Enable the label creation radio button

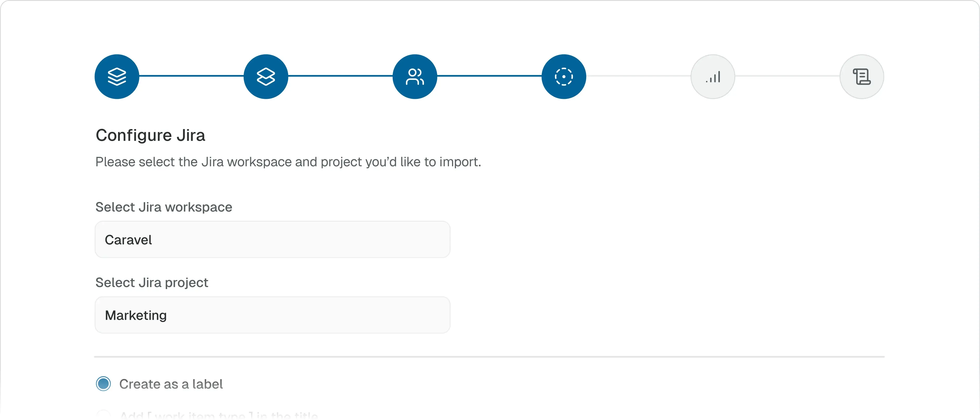pyautogui.click(x=103, y=384)
